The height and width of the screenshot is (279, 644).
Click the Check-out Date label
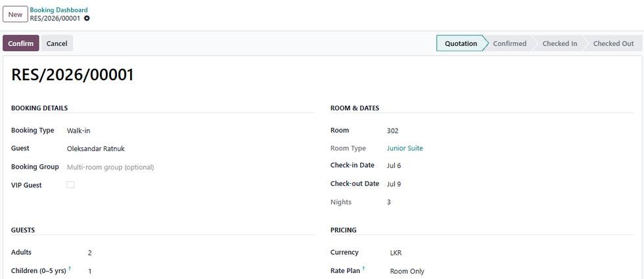click(355, 184)
